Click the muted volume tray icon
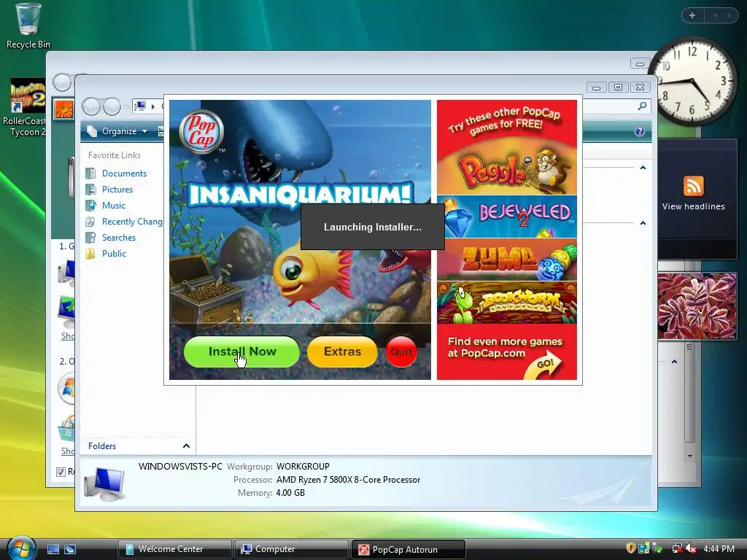Image resolution: width=747 pixels, height=560 pixels. 690,548
